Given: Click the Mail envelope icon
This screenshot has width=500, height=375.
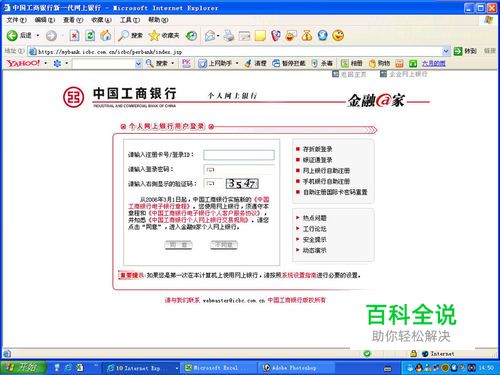Looking at the screenshot, I should (210, 35).
